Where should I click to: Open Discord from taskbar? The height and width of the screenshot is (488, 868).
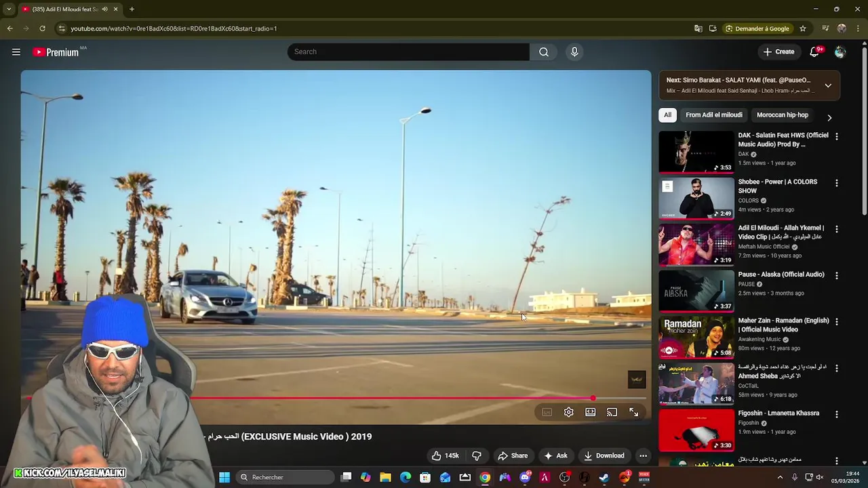click(x=525, y=477)
